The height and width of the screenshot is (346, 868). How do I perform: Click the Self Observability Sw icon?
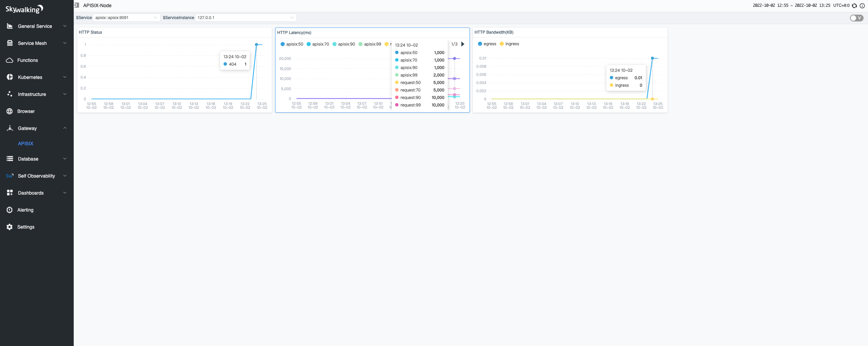[x=10, y=176]
